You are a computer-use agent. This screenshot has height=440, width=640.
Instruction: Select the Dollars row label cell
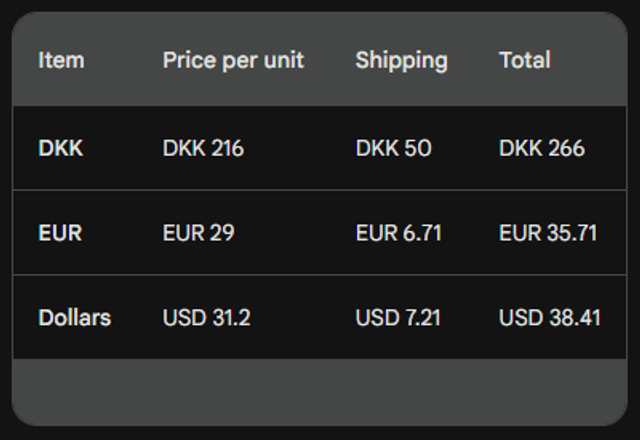[x=74, y=318]
